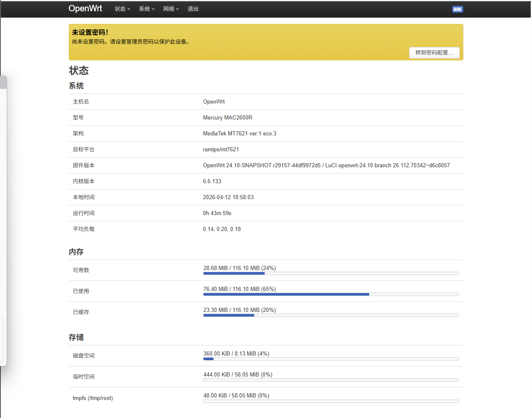Open the OpenWrt home brand link

(x=85, y=8)
